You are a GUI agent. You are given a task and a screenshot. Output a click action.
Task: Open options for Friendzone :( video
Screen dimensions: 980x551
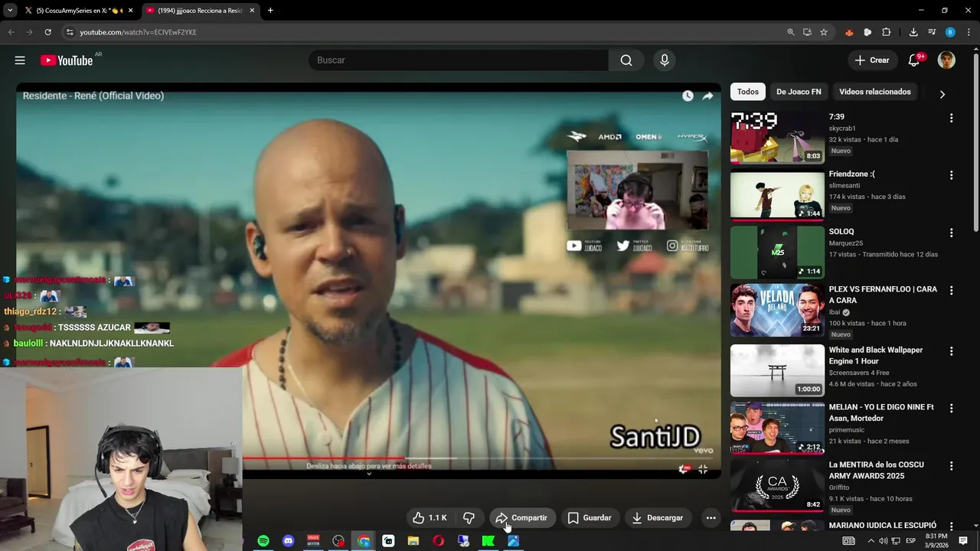pyautogui.click(x=952, y=175)
